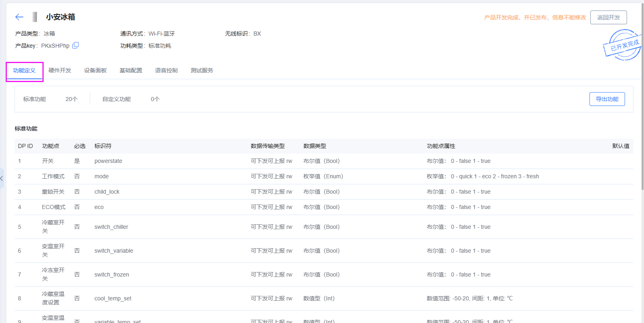Click the DP ID column header
The width and height of the screenshot is (644, 323).
(25, 146)
